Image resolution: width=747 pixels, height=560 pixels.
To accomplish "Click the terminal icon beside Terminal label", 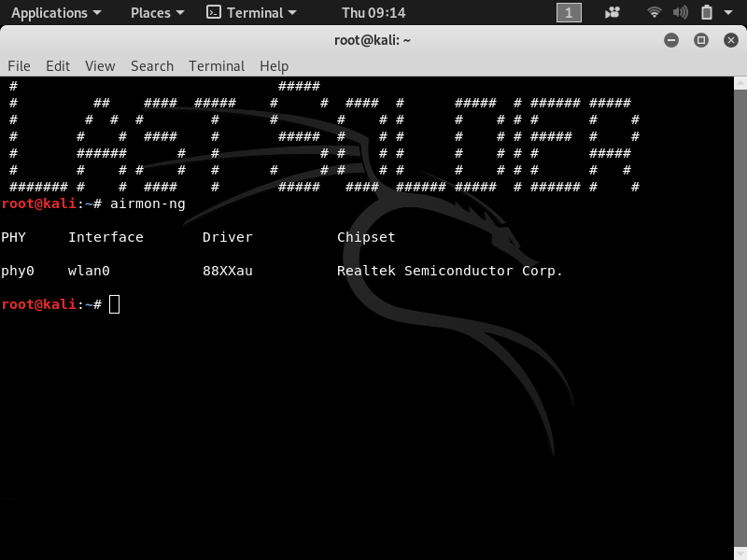I will tap(214, 12).
